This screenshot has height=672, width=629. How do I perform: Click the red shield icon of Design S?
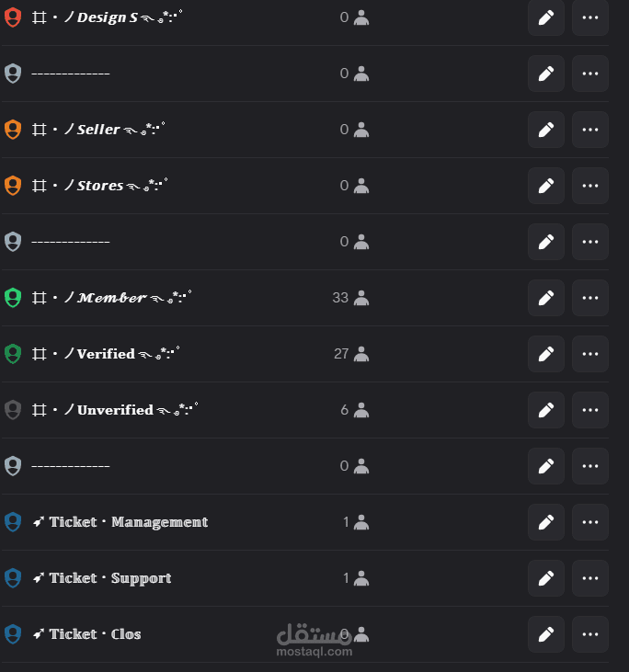[x=13, y=17]
